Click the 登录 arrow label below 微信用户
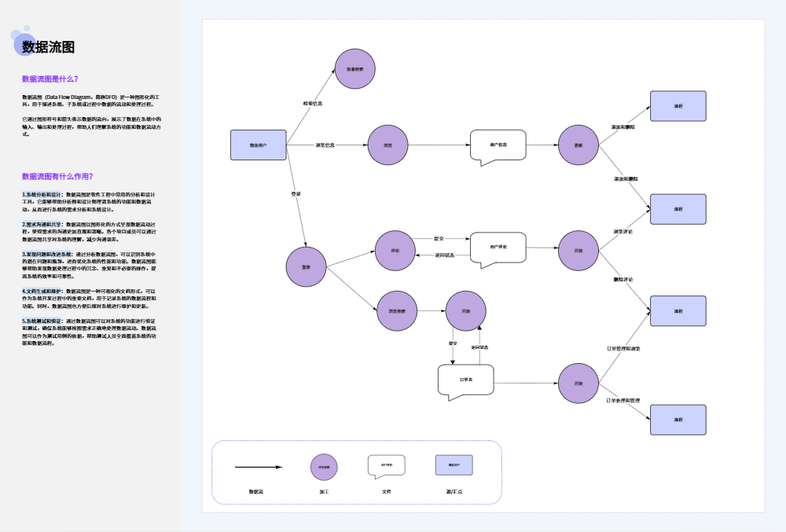 296,193
